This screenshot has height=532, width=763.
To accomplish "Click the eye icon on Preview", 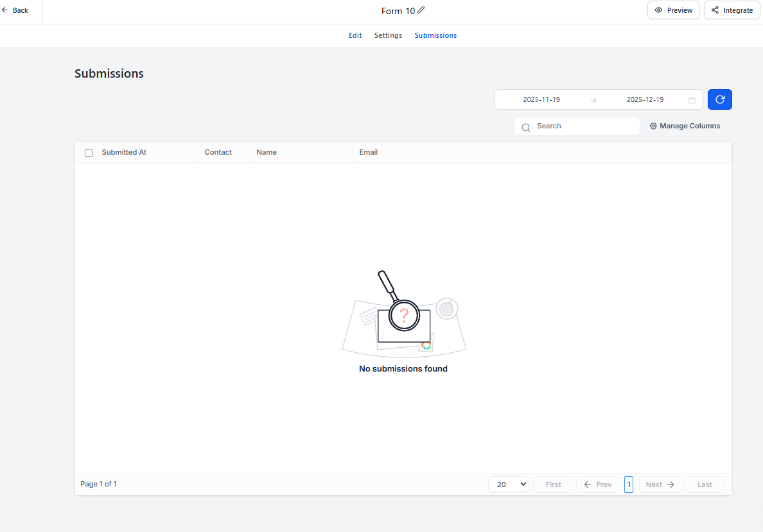I will click(x=658, y=10).
